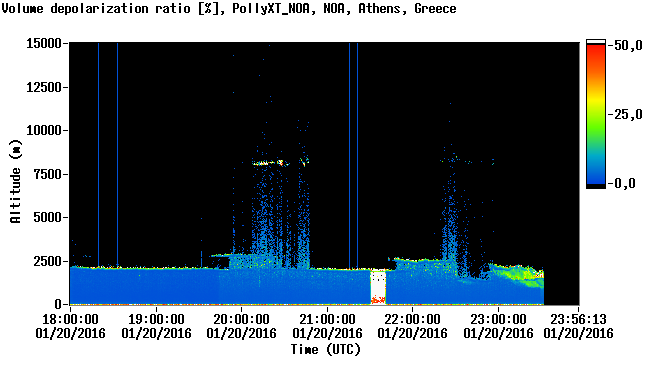665x389 pixels.
Task: Click the bright cloud layer near 8000 m
Action: coord(271,163)
